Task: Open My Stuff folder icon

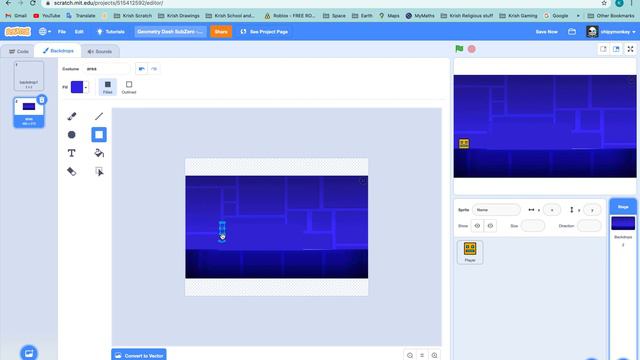Action: pyautogui.click(x=572, y=31)
